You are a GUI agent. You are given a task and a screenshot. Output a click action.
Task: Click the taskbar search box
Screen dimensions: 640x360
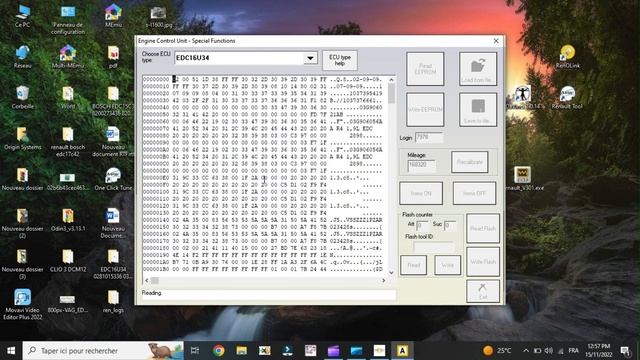pyautogui.click(x=103, y=351)
